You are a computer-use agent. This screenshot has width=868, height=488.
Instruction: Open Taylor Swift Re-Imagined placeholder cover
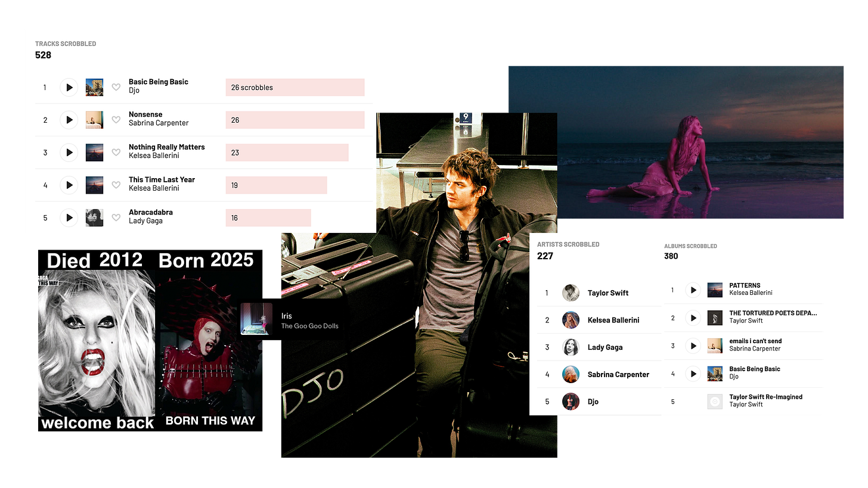click(x=715, y=402)
